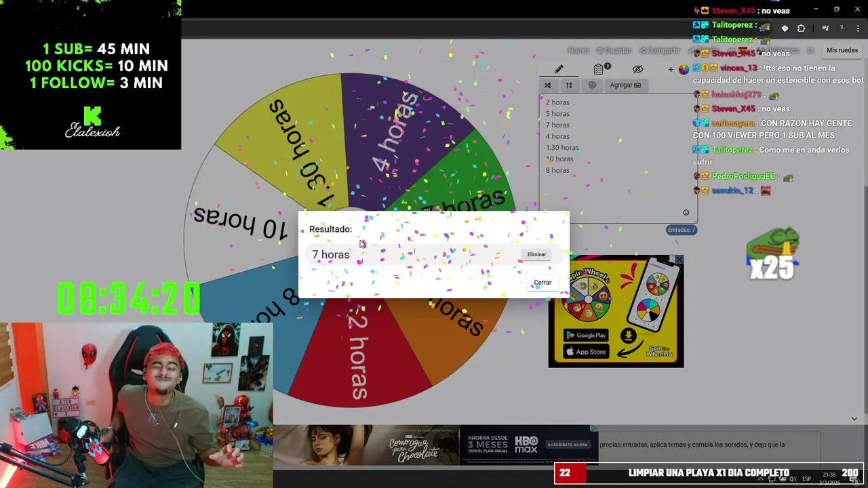Click the browser profile avatar icon
This screenshot has width=868, height=488.
coord(842,28)
